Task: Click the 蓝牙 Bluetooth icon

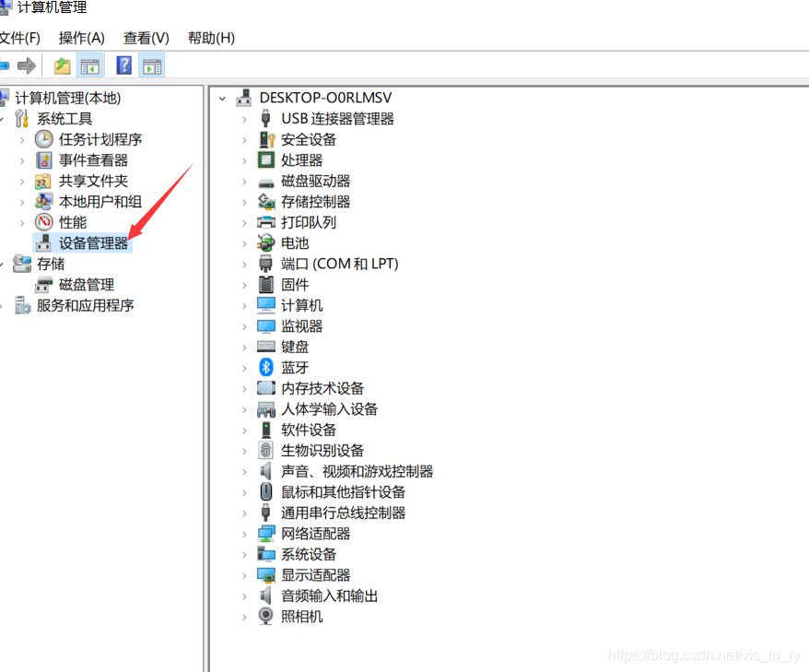Action: click(x=265, y=368)
